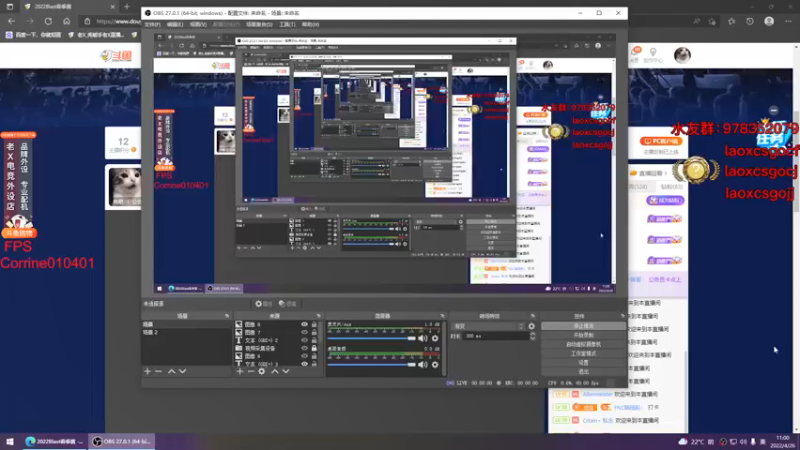
Task: Mute the 麦克风/Aux speaker icon
Action: pyautogui.click(x=423, y=338)
